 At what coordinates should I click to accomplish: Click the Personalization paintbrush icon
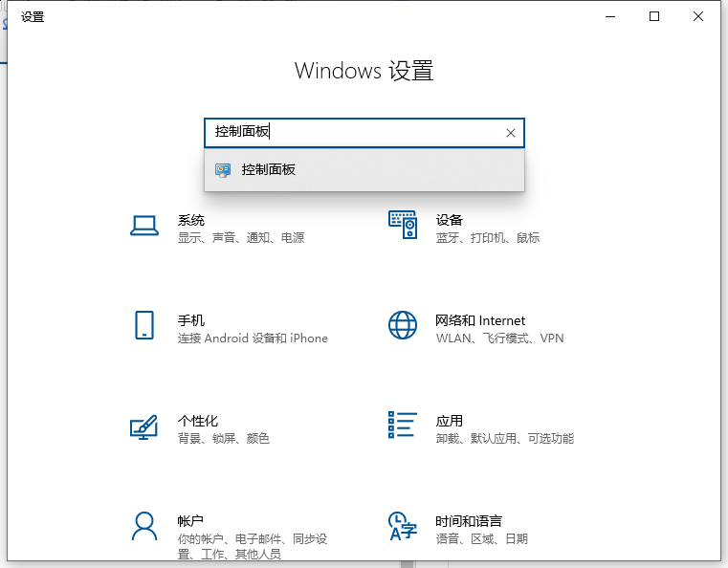click(143, 426)
